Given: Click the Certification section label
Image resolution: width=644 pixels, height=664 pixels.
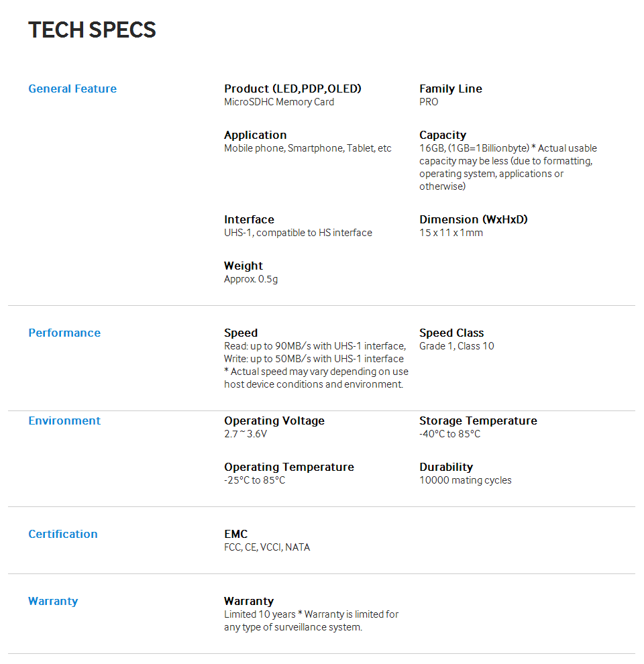Looking at the screenshot, I should (62, 534).
